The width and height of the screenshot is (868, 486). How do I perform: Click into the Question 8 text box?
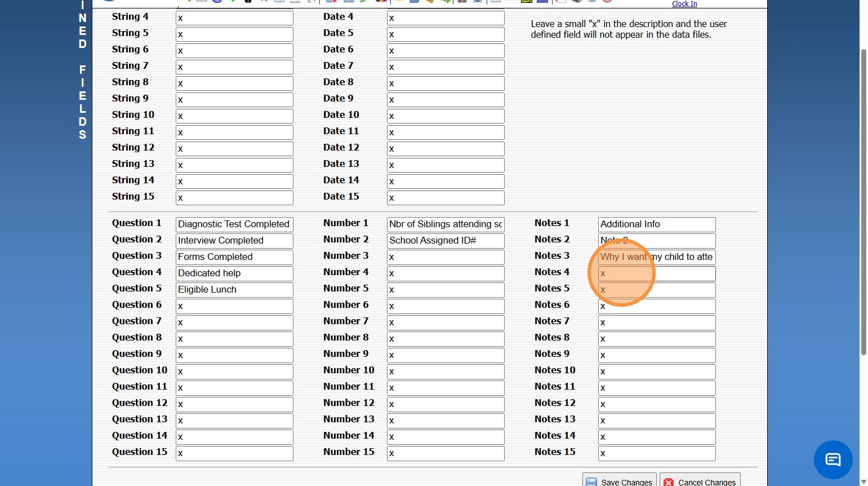coord(234,339)
